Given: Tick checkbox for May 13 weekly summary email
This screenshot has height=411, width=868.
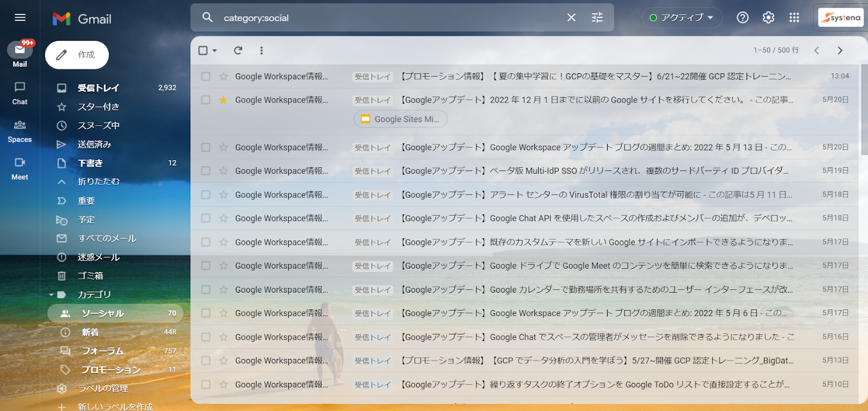Looking at the screenshot, I should [206, 147].
